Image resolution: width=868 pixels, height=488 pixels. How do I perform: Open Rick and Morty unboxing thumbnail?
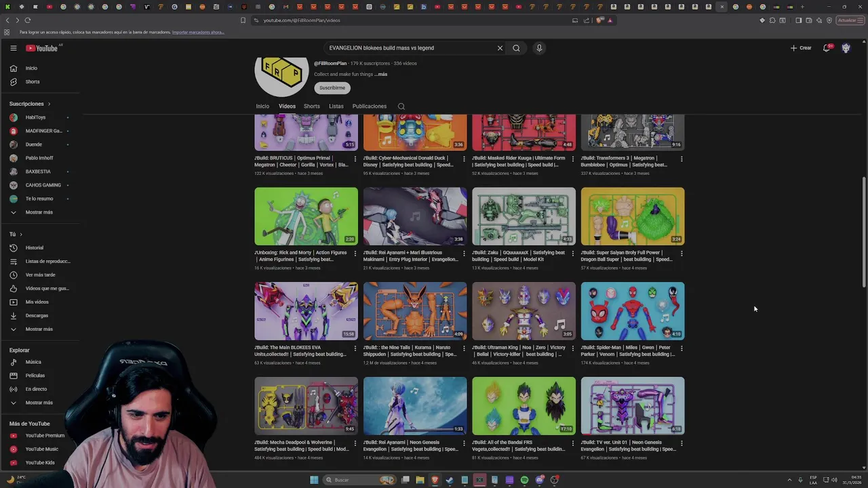[306, 216]
